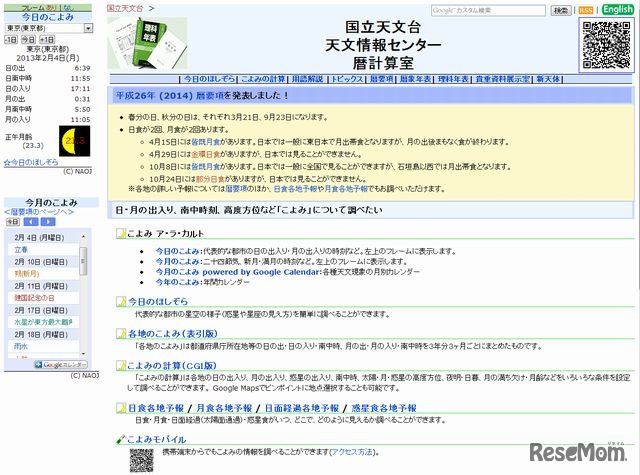Click the 今日のほしぞら link in sidebar

31,161
